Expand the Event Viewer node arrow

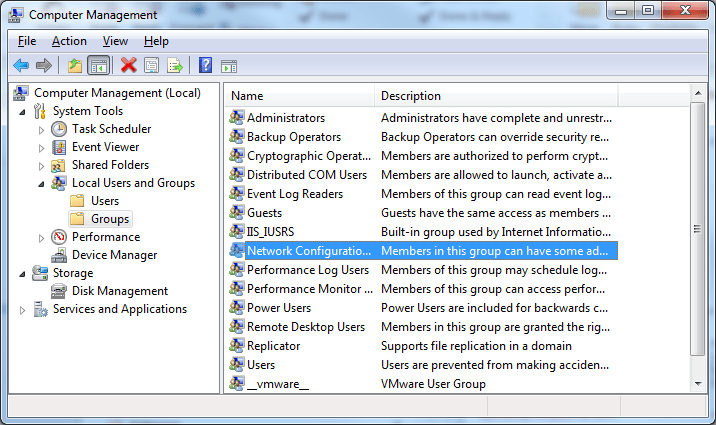pos(41,148)
